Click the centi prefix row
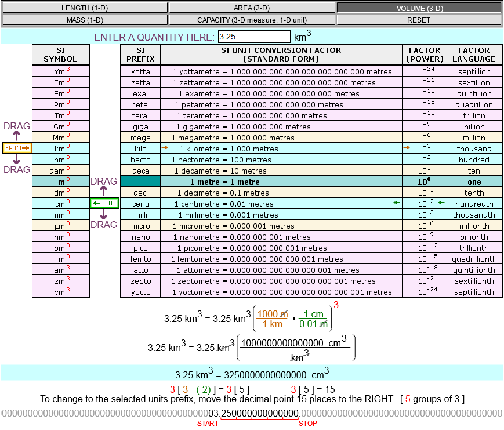This screenshot has height=430, width=504. pos(140,204)
